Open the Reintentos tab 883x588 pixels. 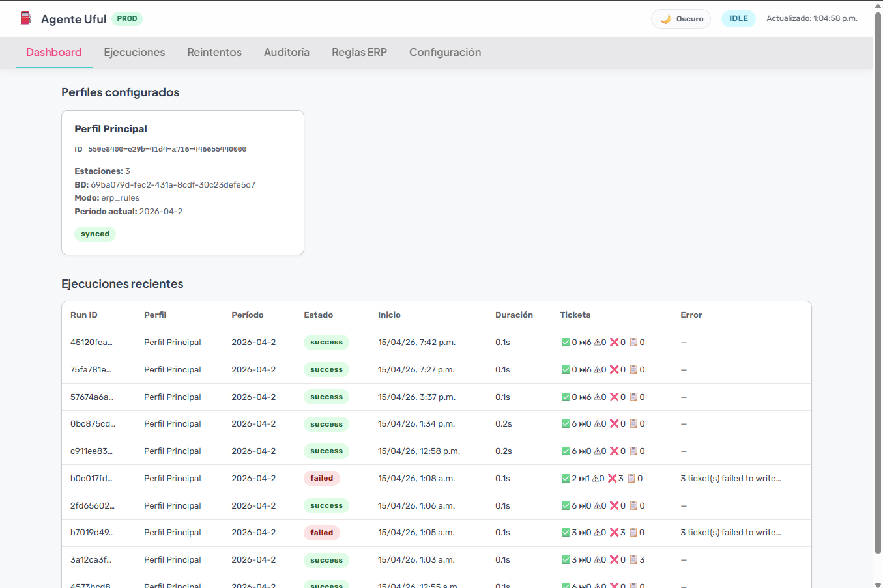[x=214, y=53]
